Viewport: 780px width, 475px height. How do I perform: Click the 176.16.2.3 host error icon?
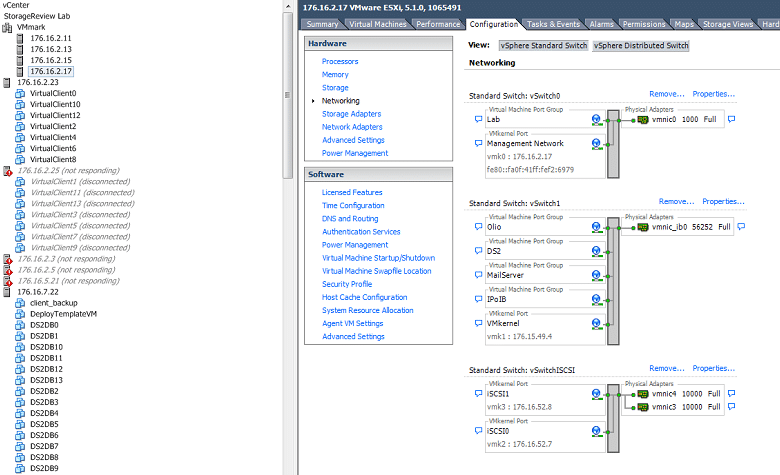(7, 259)
